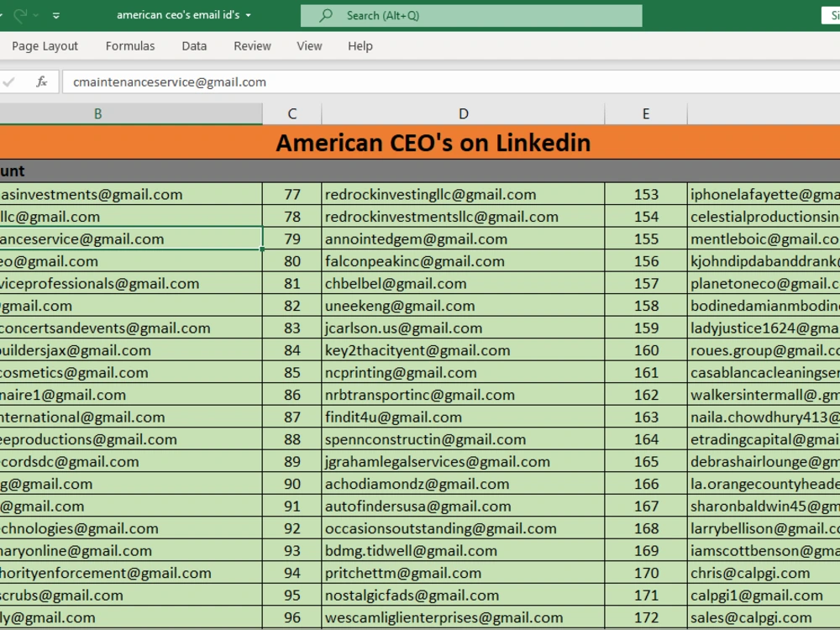Select number cell 153

[x=646, y=195]
